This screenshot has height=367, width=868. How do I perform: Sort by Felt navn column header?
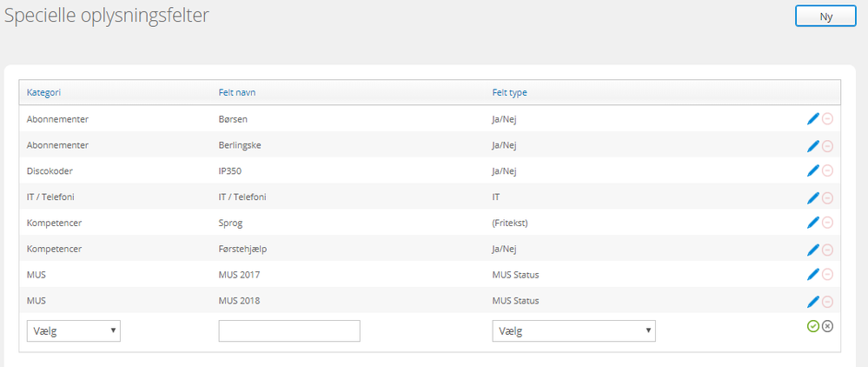237,92
